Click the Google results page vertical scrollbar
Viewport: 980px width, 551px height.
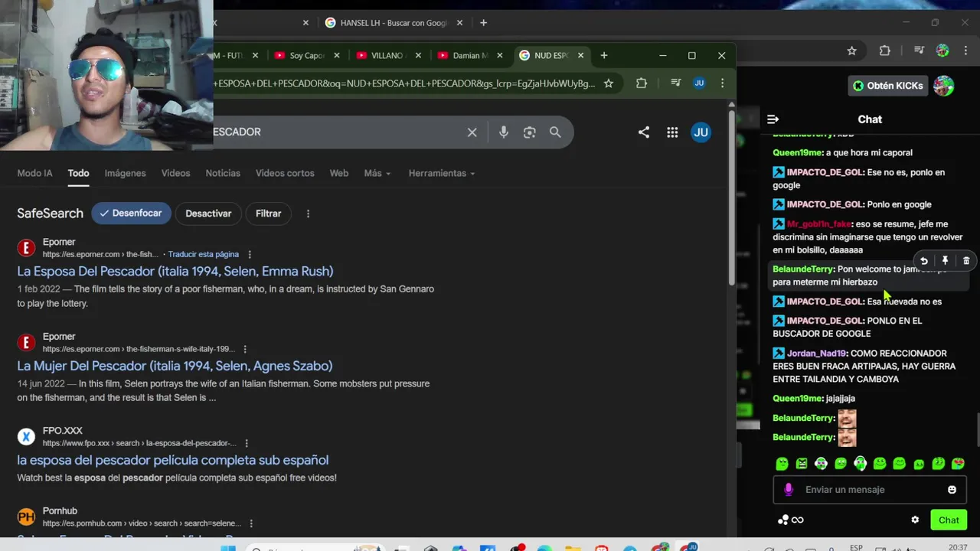point(731,199)
